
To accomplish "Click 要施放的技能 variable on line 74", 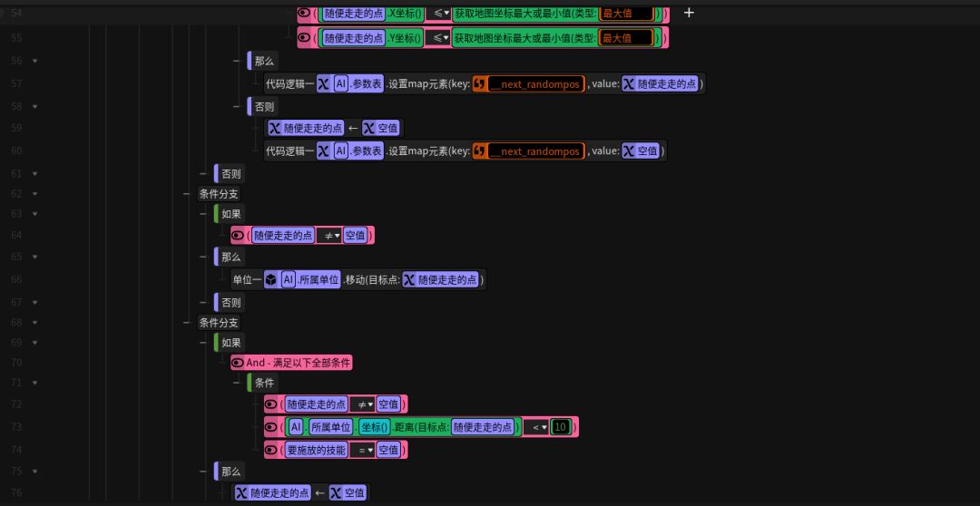I will (x=317, y=449).
